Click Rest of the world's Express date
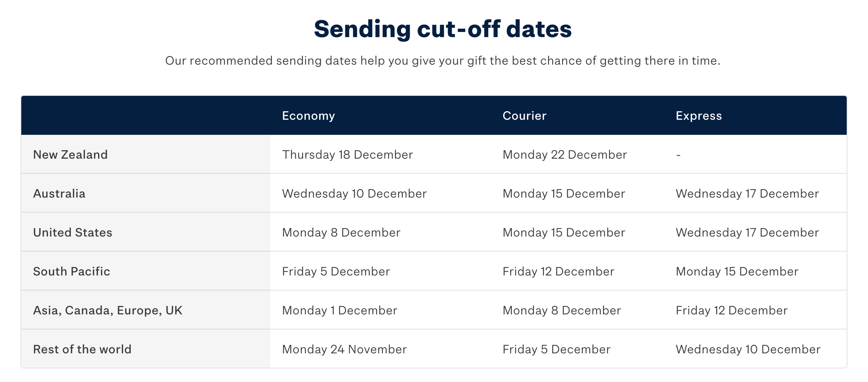This screenshot has width=868, height=382. (x=748, y=349)
